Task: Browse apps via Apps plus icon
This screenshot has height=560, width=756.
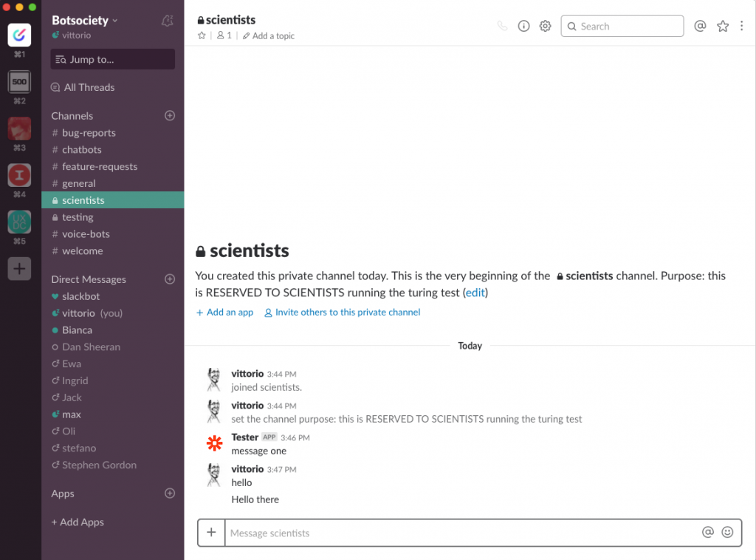Action: [170, 494]
